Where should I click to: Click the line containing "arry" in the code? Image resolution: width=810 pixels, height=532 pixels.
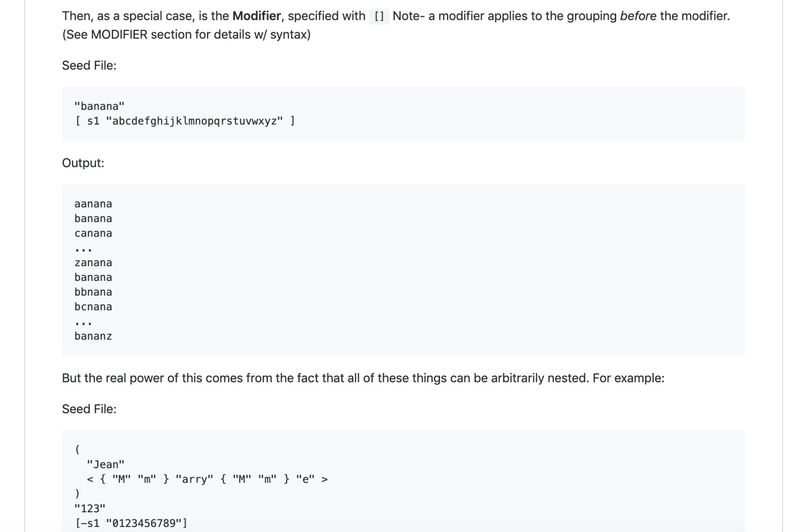click(x=207, y=479)
